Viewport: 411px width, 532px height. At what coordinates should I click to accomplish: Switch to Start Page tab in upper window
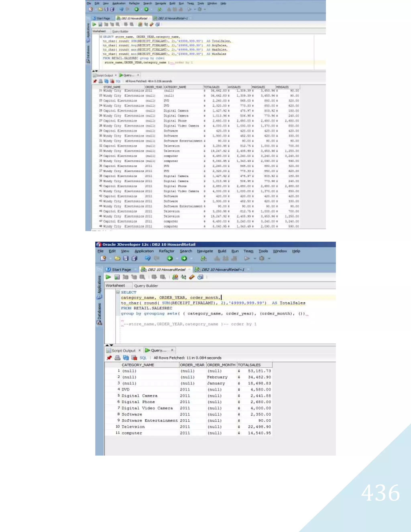(x=101, y=18)
